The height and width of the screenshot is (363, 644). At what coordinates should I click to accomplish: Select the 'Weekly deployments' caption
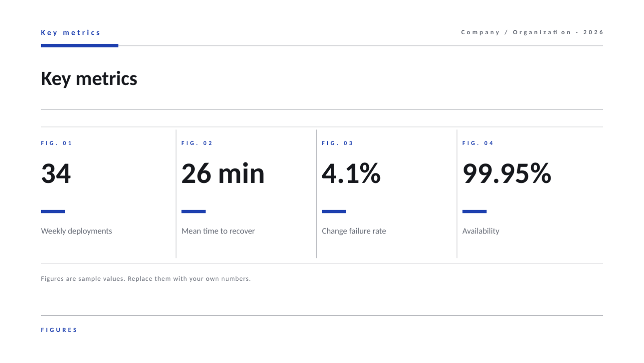pyautogui.click(x=77, y=231)
